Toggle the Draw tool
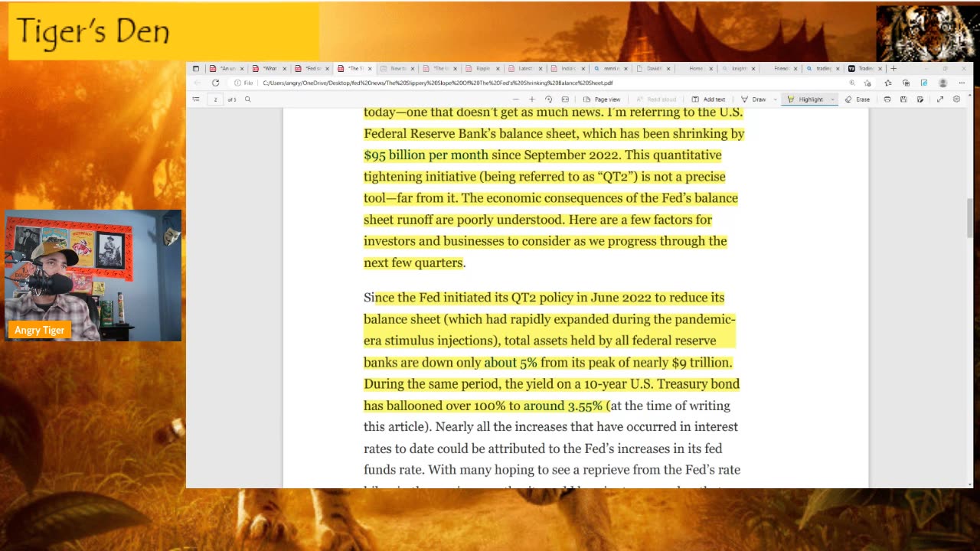Screen dimensions: 980x551 (x=753, y=99)
